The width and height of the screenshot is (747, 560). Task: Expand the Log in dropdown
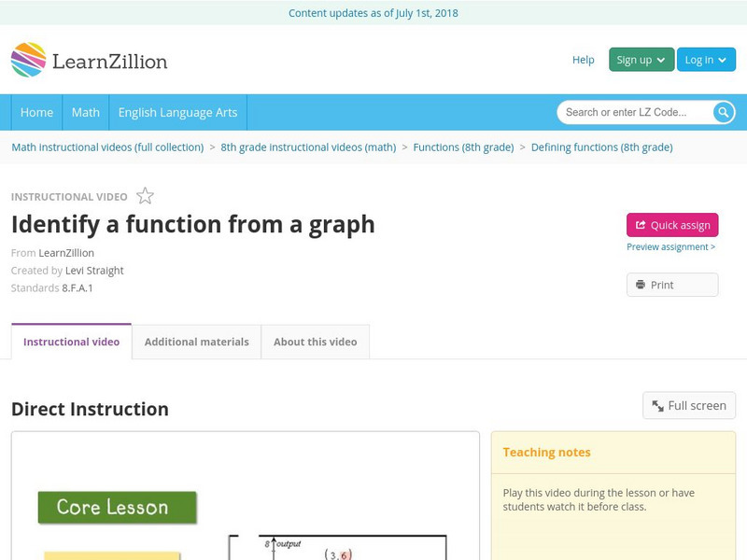click(x=706, y=60)
